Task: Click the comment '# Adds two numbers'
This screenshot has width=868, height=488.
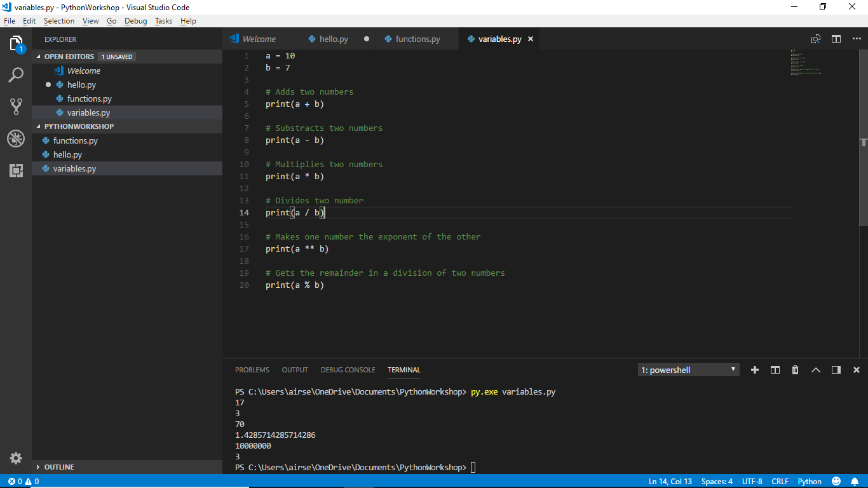Action: [x=309, y=91]
